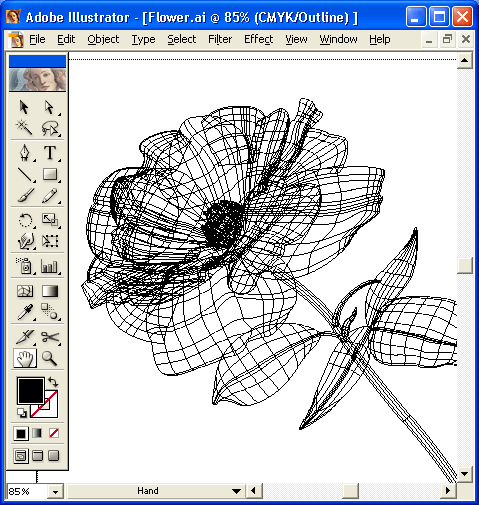Select the Symbol Sprayer tool
Viewport: 479px width, 505px height.
coord(25,266)
